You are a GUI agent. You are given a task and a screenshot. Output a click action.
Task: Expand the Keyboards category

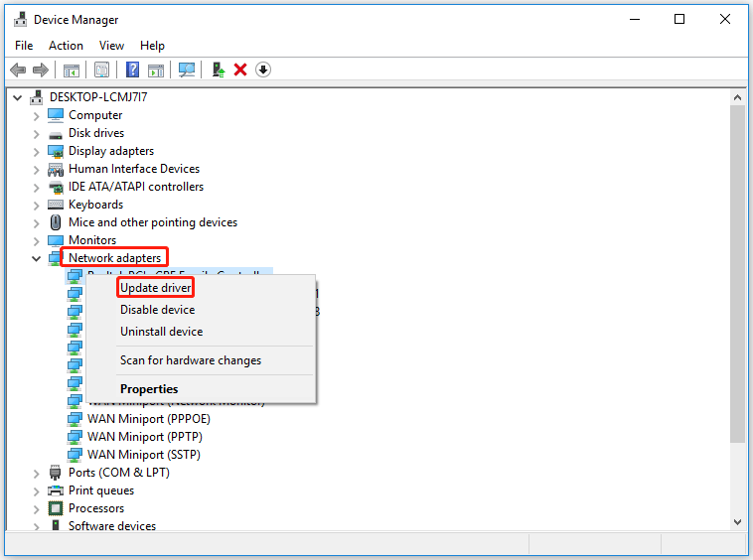36,206
